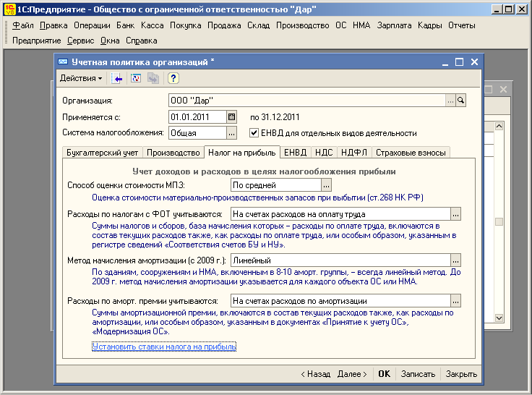Click the greyed copy documents icon

point(153,78)
